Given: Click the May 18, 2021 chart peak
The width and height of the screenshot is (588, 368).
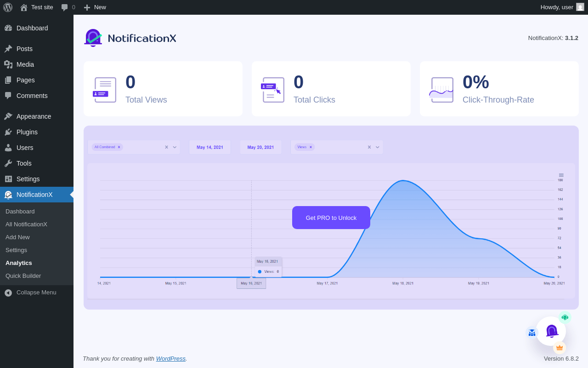Looking at the screenshot, I should [403, 181].
